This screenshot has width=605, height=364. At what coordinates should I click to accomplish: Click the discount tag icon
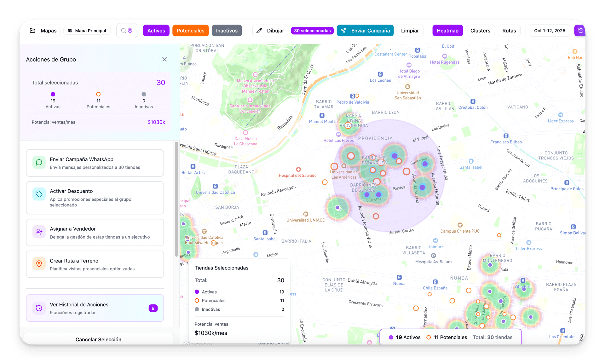point(39,194)
